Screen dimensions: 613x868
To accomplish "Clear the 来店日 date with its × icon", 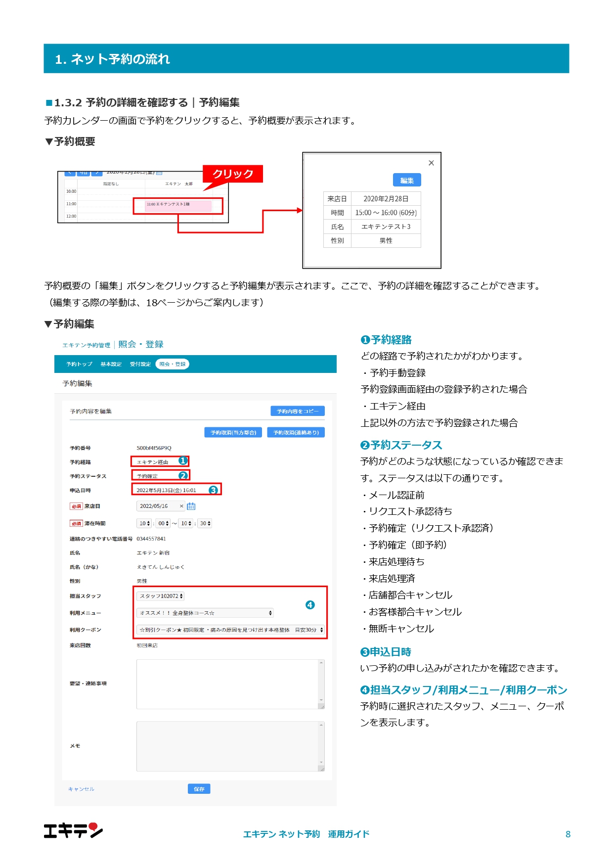I will (x=181, y=506).
